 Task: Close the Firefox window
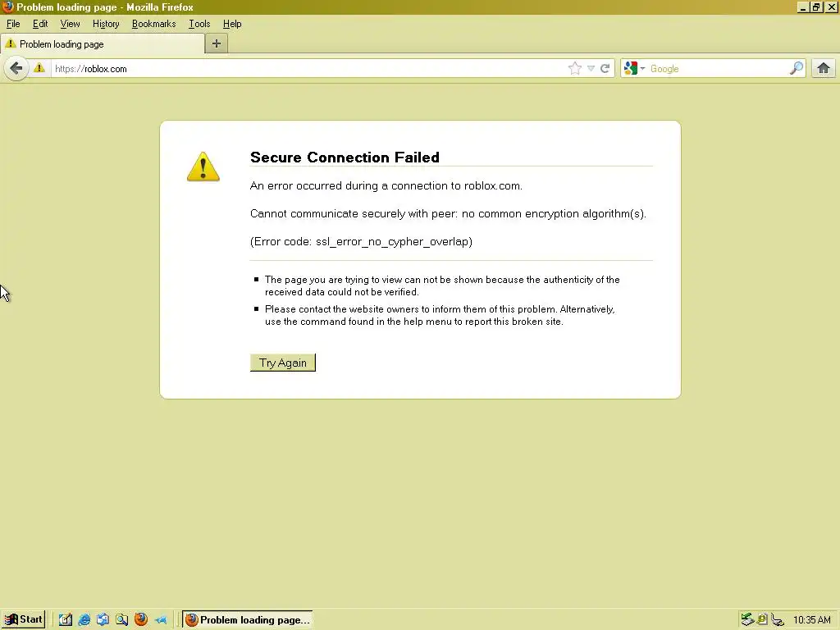(832, 7)
